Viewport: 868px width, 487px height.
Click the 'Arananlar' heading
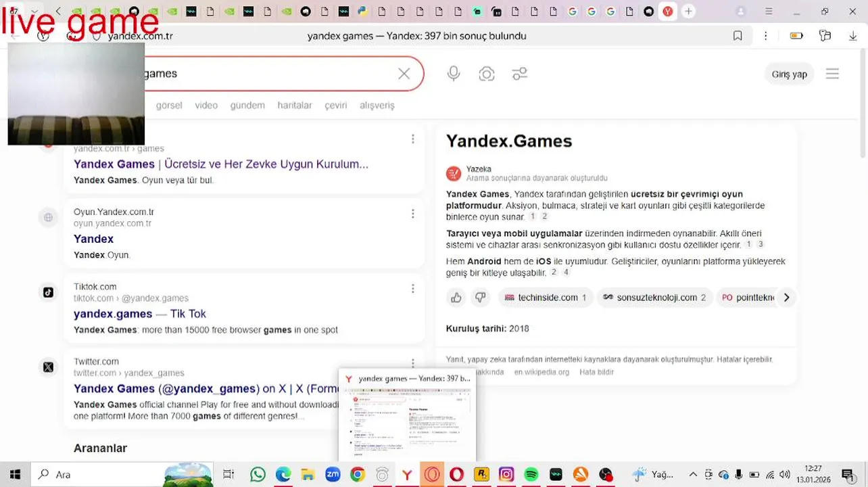pos(100,448)
